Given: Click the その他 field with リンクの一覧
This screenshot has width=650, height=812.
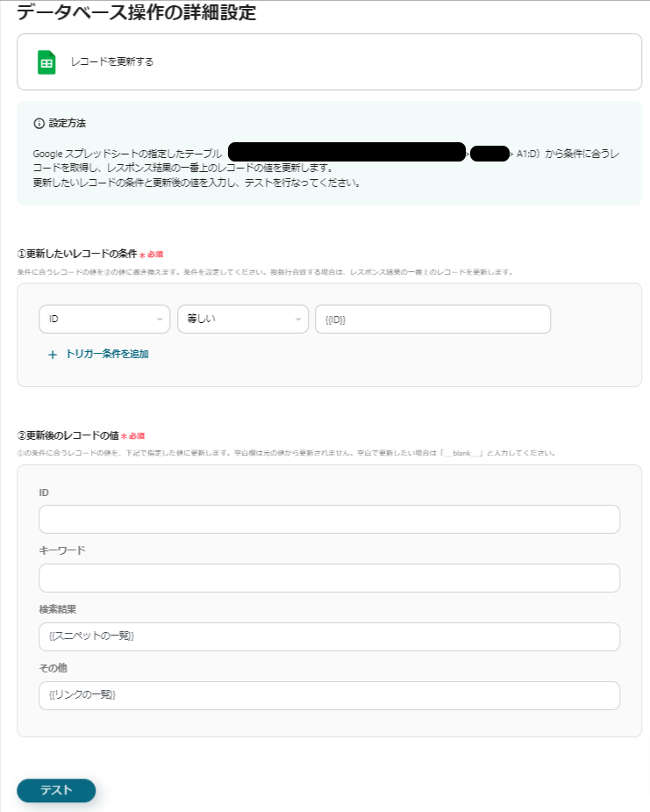Looking at the screenshot, I should 329,696.
